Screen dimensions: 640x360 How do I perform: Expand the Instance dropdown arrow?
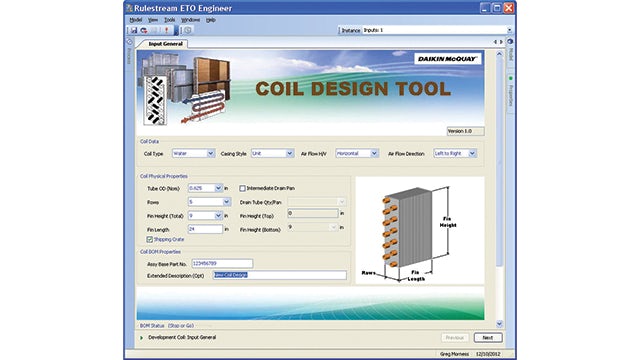tap(509, 30)
